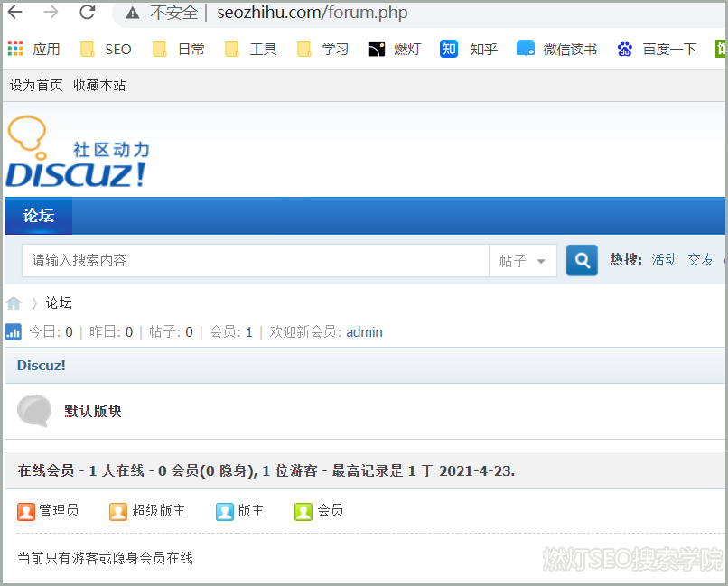Click the blue 版主 role icon
Screen dimensions: 728x586
coord(225,512)
